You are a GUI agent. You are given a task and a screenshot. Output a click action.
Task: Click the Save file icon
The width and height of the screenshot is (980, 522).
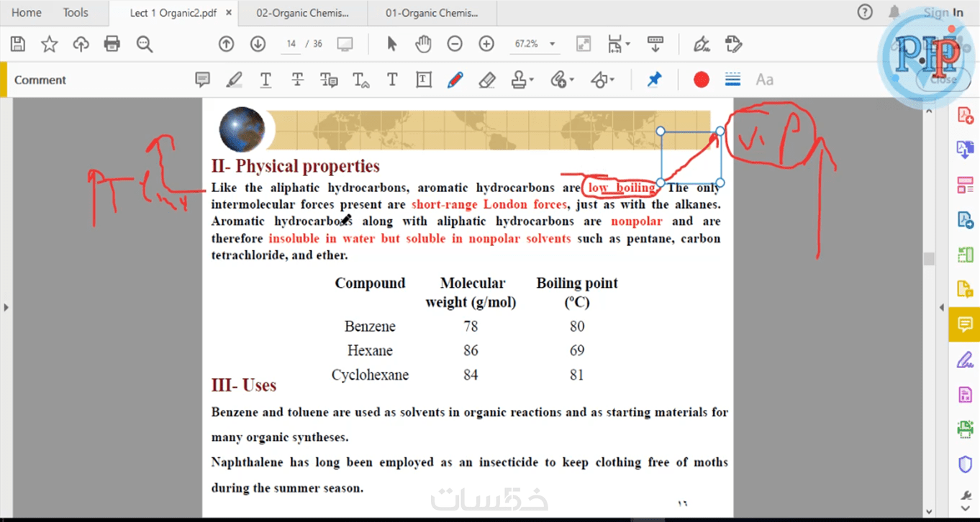[18, 44]
